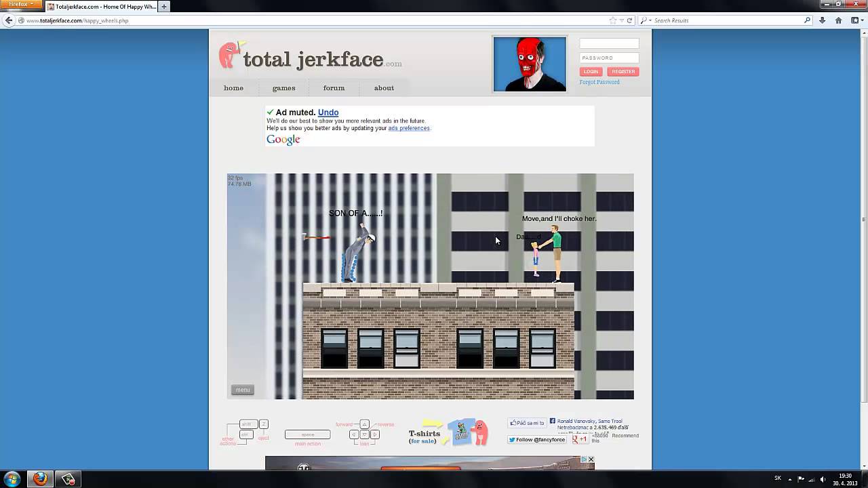Click the SK language indicator

[778, 479]
